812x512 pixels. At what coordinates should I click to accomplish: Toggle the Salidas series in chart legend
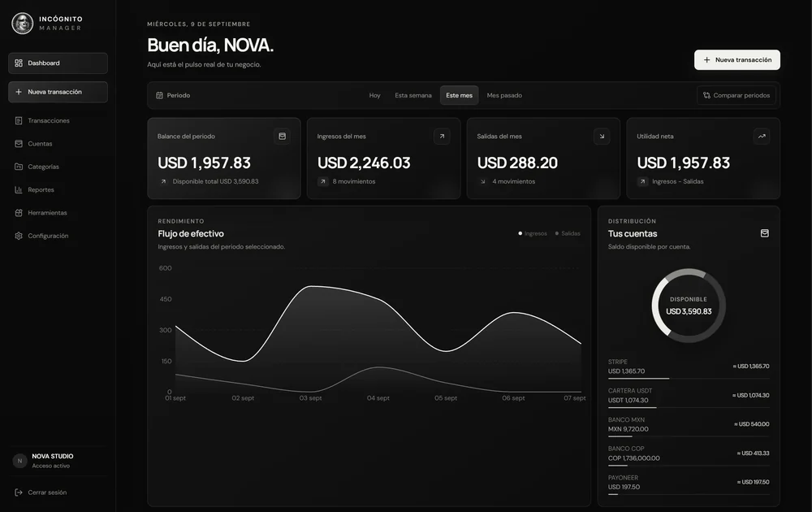click(568, 234)
